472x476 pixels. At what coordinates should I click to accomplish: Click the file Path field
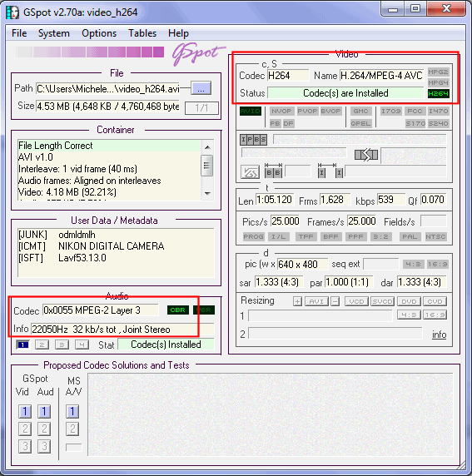[x=108, y=89]
